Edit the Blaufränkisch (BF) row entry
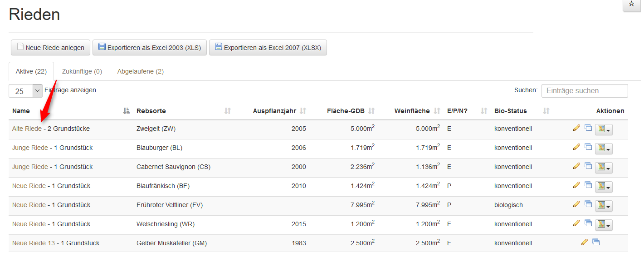Screen dimensions: 644x253 [576, 185]
